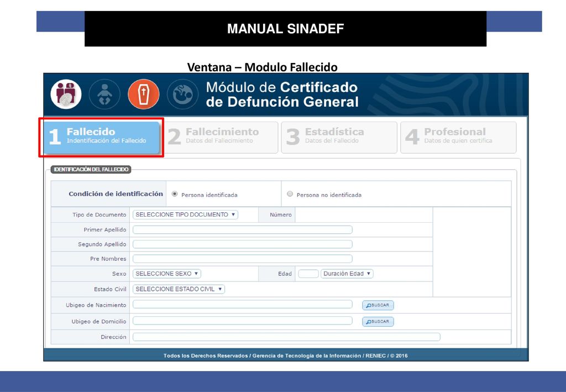The height and width of the screenshot is (392, 566).
Task: Switch to the Fallecimiento step tab
Action: tap(221, 137)
